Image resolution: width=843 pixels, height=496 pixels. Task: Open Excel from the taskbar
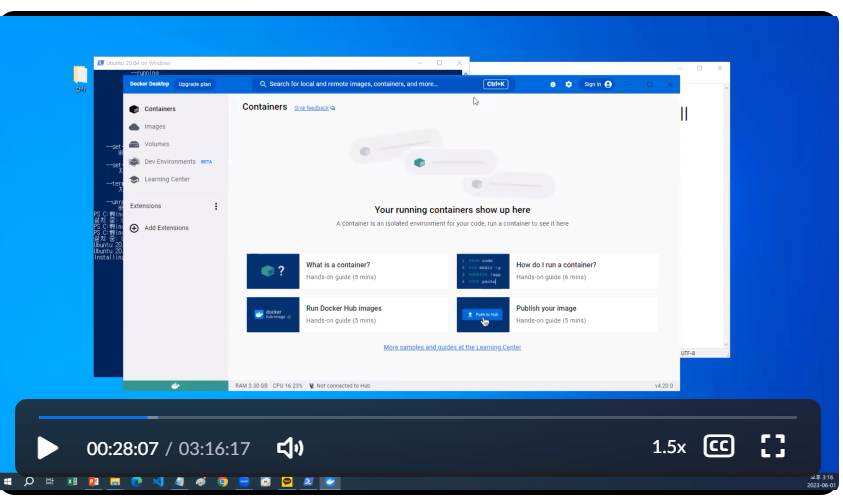pyautogui.click(x=72, y=483)
